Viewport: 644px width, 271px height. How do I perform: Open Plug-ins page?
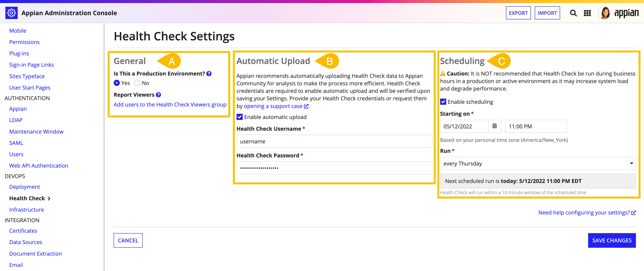(x=19, y=54)
